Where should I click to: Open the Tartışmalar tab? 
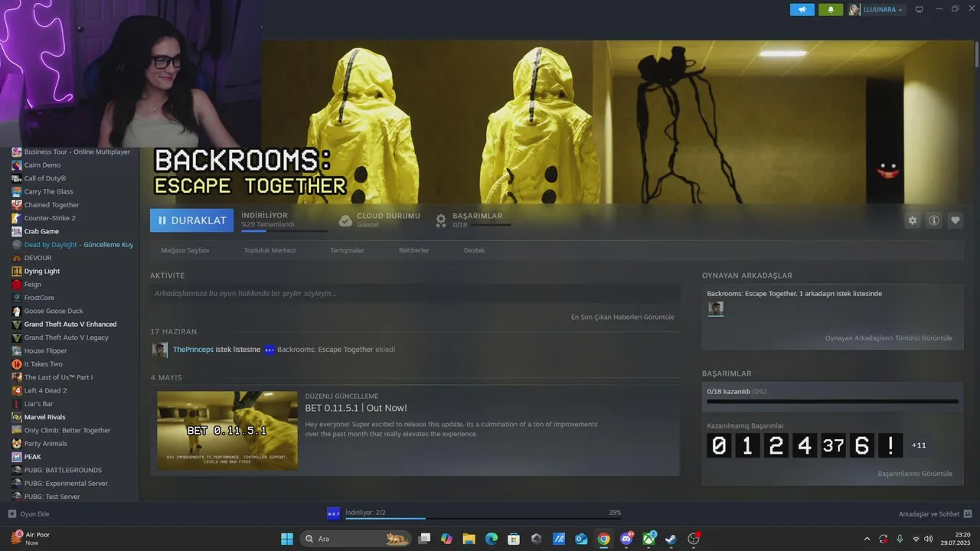(x=347, y=250)
